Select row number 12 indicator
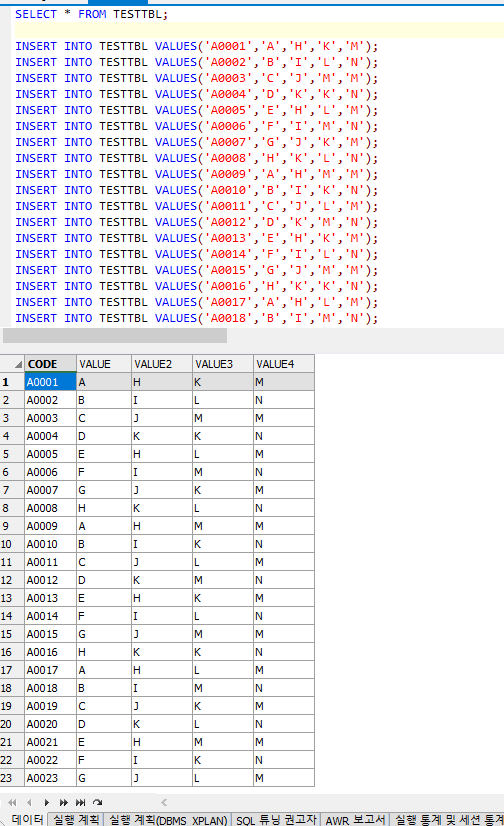The width and height of the screenshot is (504, 826). (x=12, y=580)
